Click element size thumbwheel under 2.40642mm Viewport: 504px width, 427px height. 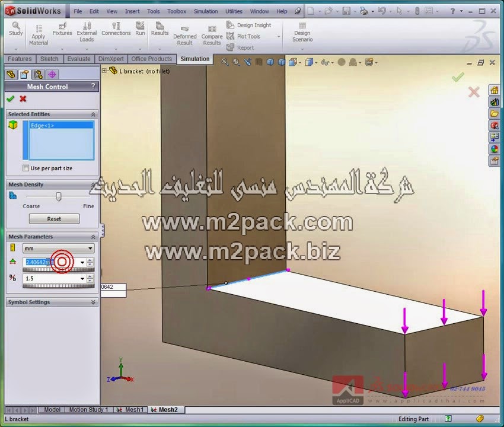point(59,269)
